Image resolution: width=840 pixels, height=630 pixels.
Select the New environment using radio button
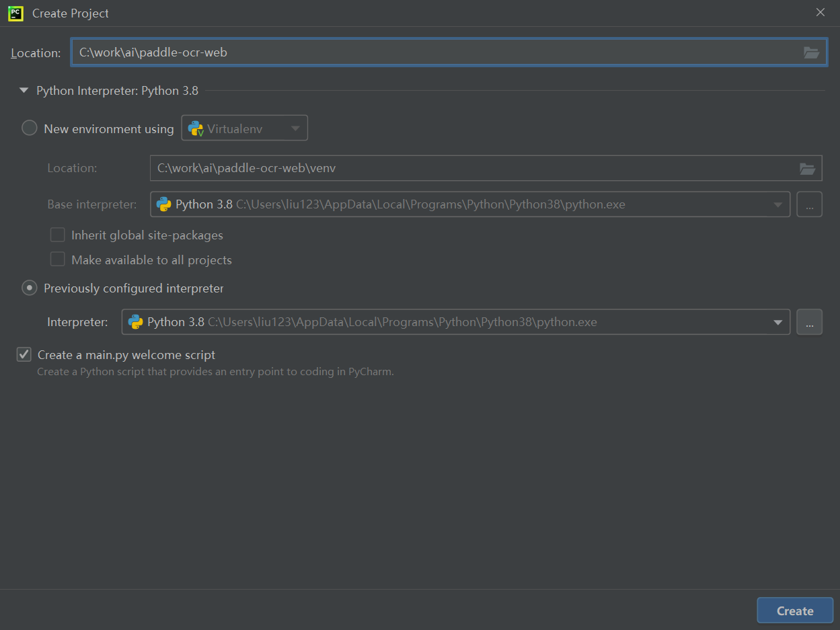30,128
